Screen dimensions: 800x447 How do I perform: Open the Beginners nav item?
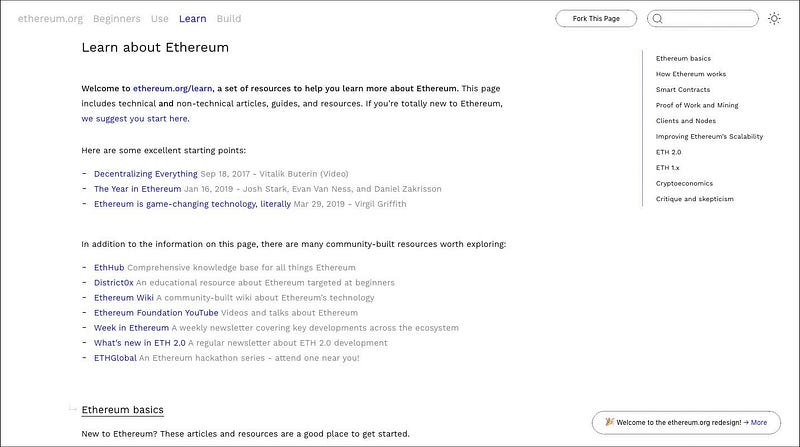point(116,18)
